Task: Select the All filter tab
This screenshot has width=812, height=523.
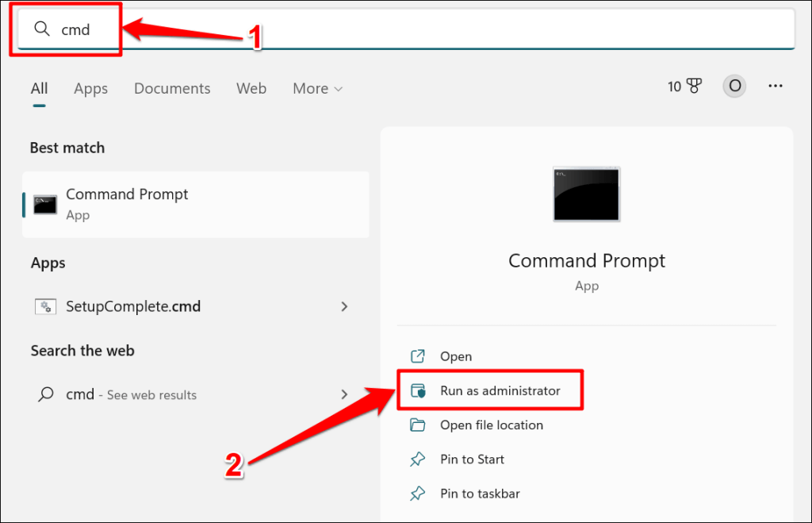Action: pos(39,89)
